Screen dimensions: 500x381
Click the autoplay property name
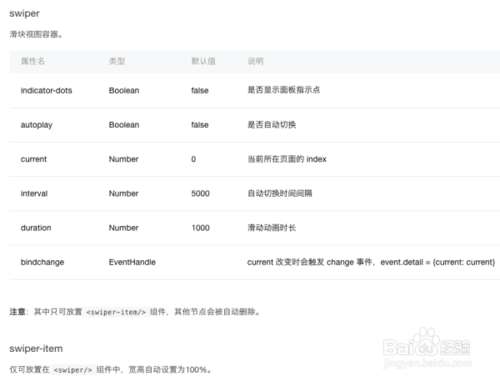37,125
